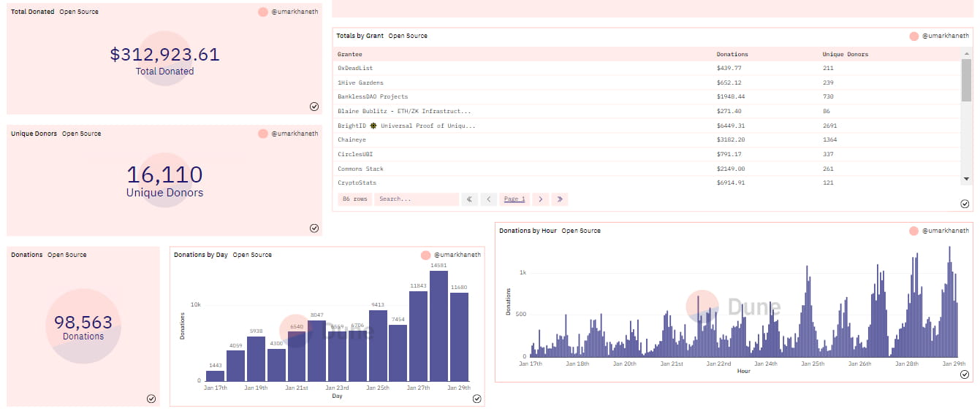Jump to the last table page
980x419 pixels.
click(x=560, y=199)
